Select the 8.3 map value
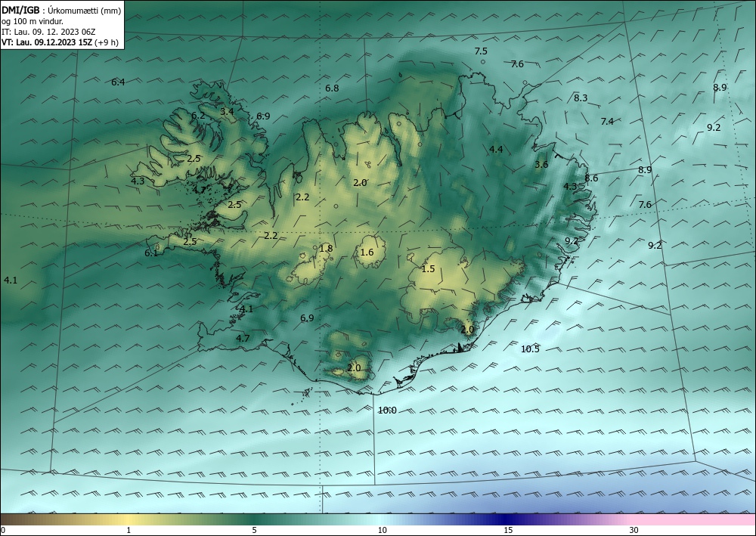 pyautogui.click(x=581, y=98)
